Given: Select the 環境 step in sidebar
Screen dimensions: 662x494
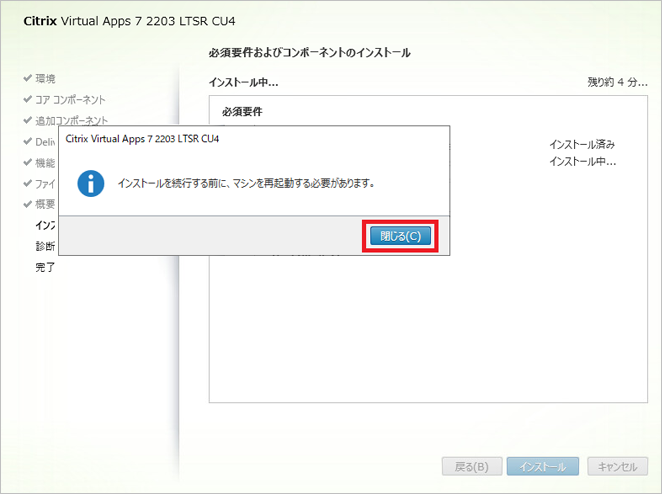Looking at the screenshot, I should 45,79.
